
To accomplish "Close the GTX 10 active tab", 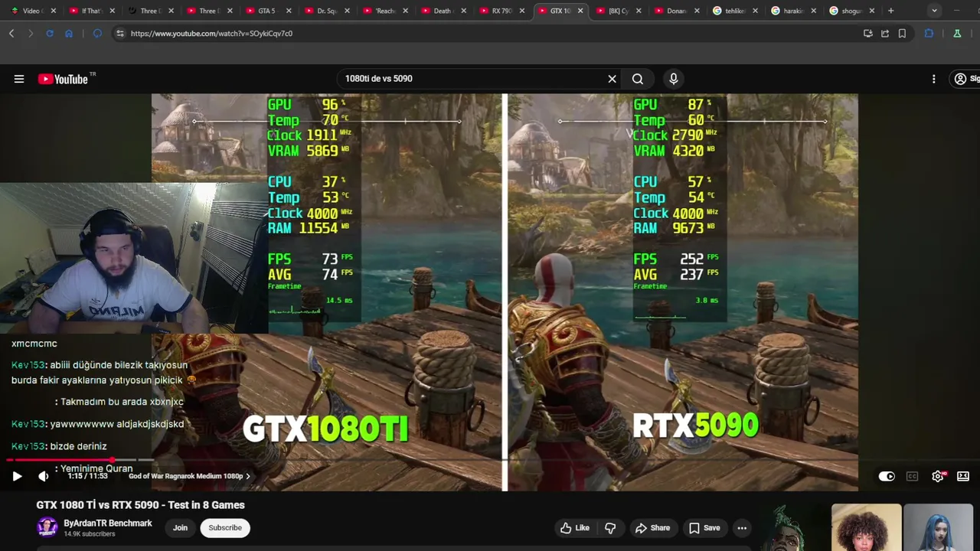I will coord(580,11).
